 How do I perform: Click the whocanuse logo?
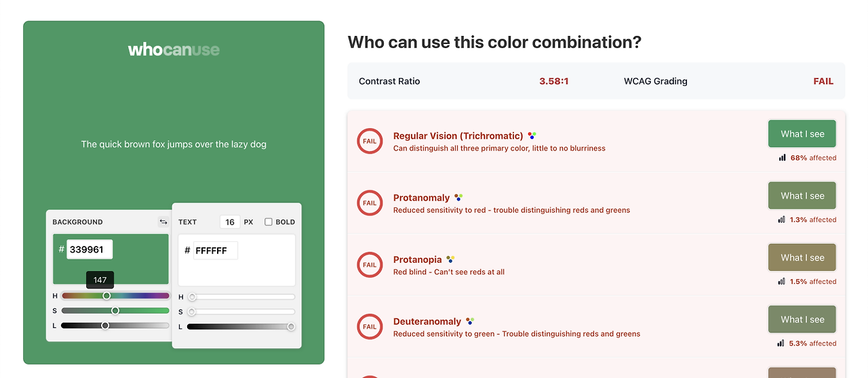pyautogui.click(x=174, y=49)
